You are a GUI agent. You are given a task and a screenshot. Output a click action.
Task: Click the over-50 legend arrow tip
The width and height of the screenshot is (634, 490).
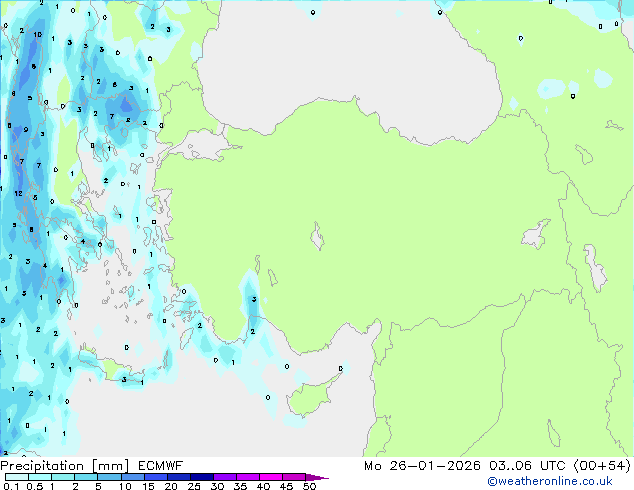(x=317, y=477)
